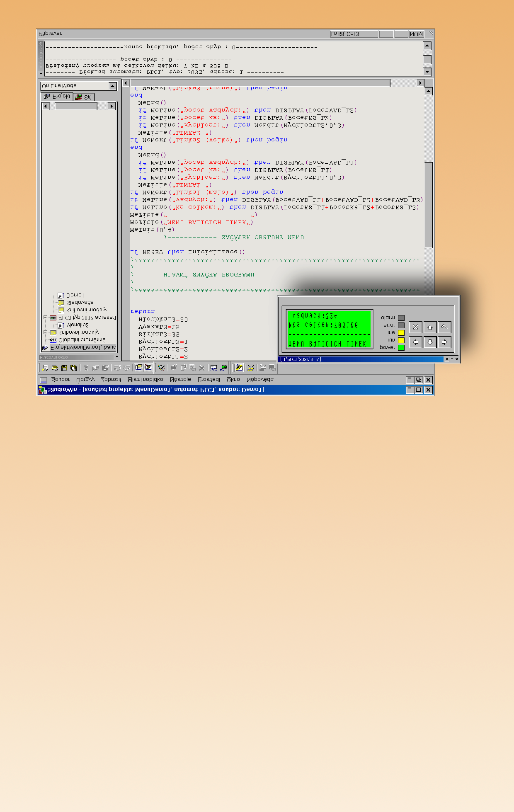Click the Undo toolbar icon

click(x=117, y=368)
